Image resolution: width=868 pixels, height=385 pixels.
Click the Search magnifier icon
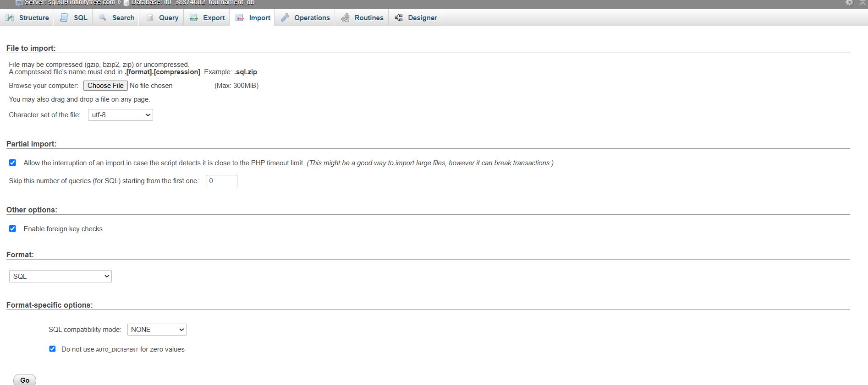coord(103,17)
